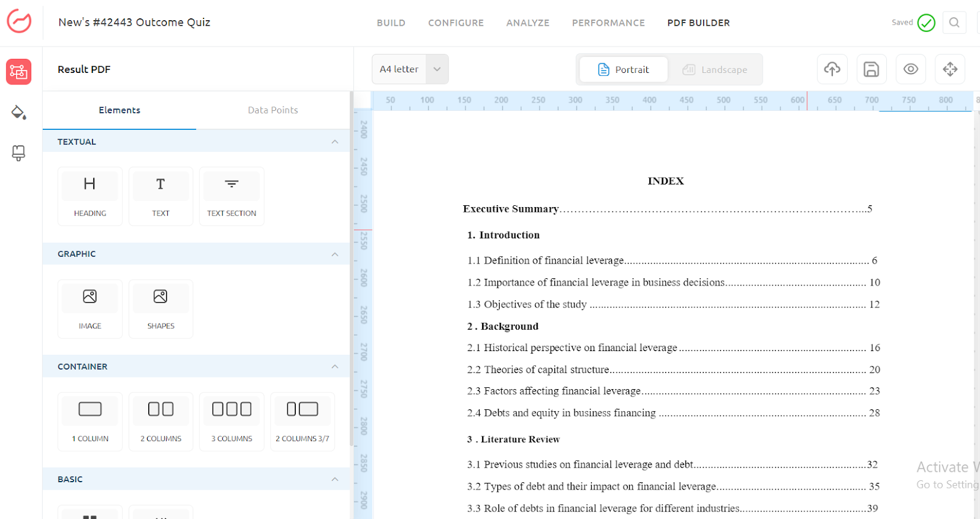Viewport: 980px width, 519px height.
Task: Go to the PERFORMANCE tab
Action: (x=608, y=23)
